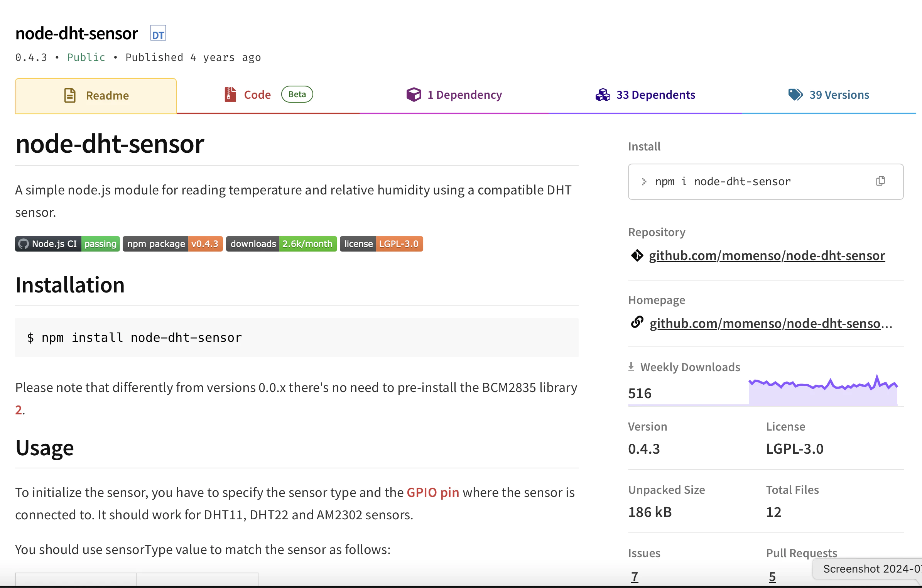The width and height of the screenshot is (922, 588).
Task: Click the Total Files value 12
Action: [x=773, y=512]
